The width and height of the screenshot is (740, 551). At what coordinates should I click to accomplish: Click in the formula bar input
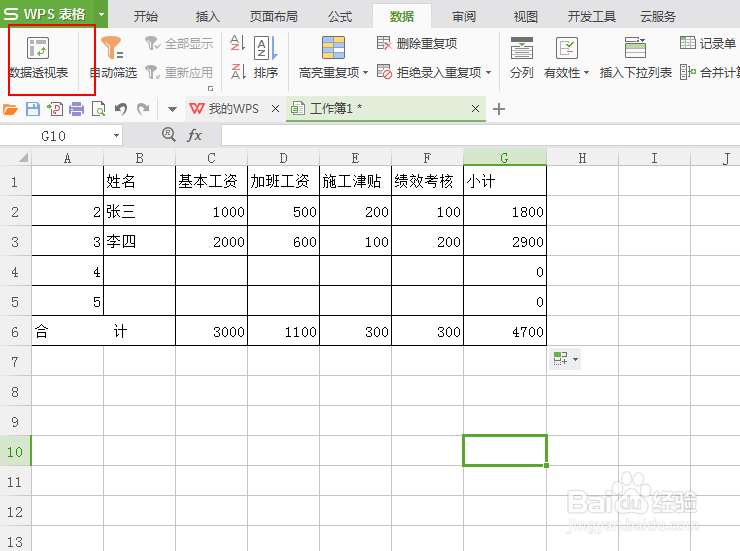[480, 136]
